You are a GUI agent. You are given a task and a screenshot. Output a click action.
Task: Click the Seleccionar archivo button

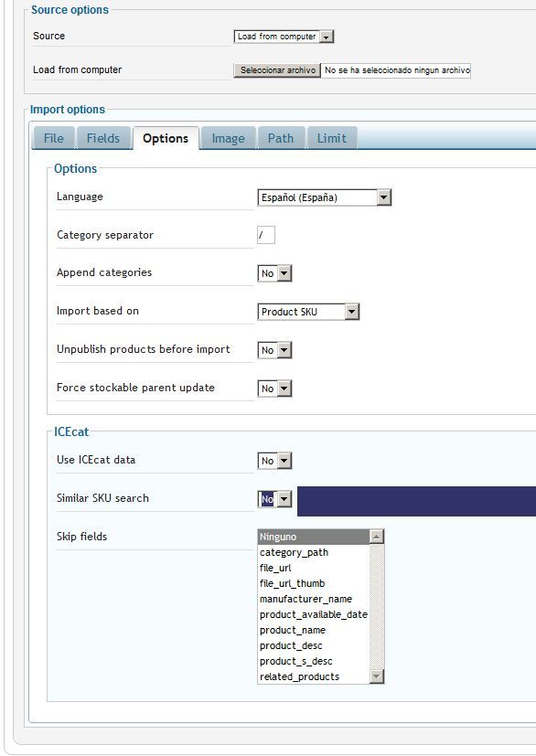(x=277, y=70)
